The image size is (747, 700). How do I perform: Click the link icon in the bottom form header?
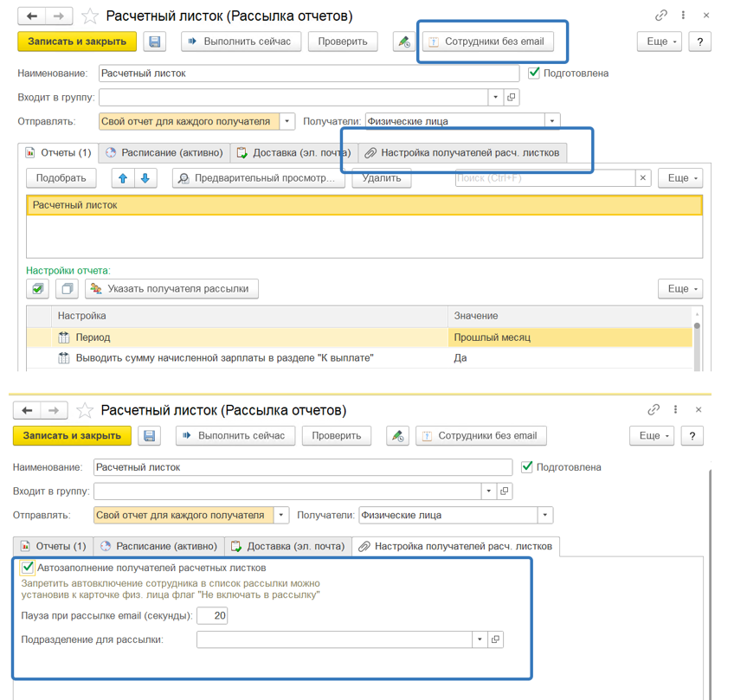(x=654, y=409)
